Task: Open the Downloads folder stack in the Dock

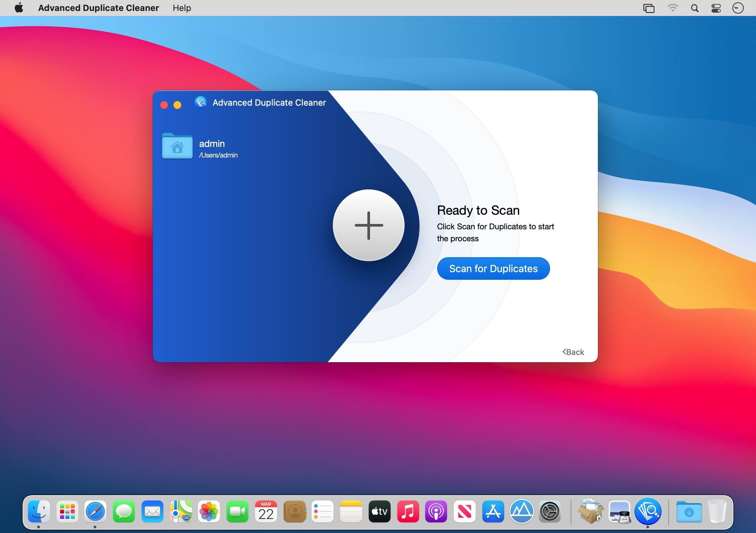Action: coord(689,511)
